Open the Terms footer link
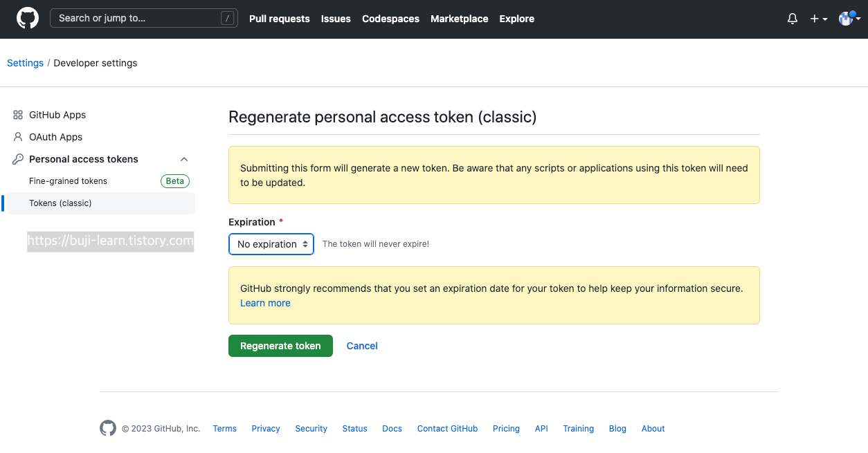The image size is (868, 453). point(225,429)
